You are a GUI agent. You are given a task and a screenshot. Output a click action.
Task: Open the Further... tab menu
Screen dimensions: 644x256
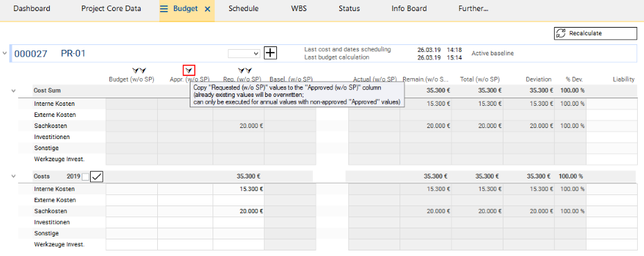tap(473, 8)
